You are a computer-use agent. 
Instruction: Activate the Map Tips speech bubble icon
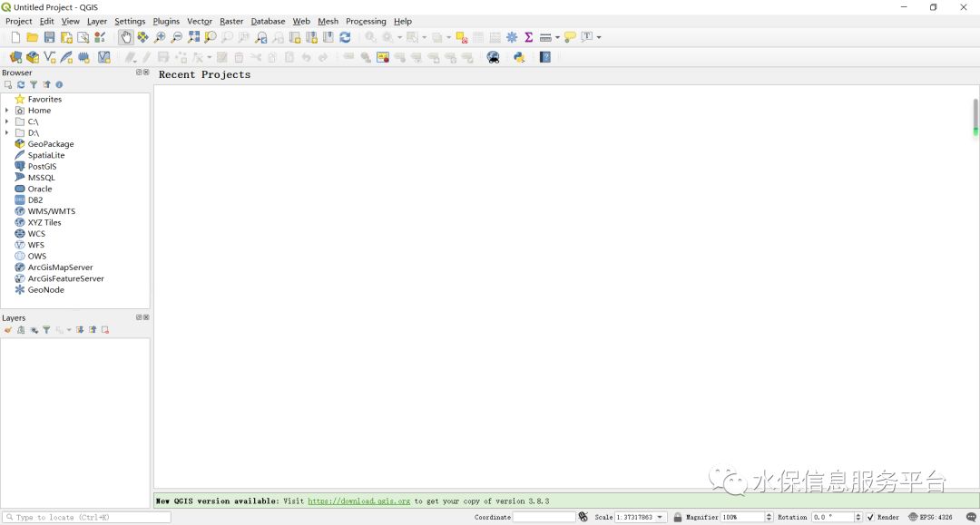click(569, 37)
